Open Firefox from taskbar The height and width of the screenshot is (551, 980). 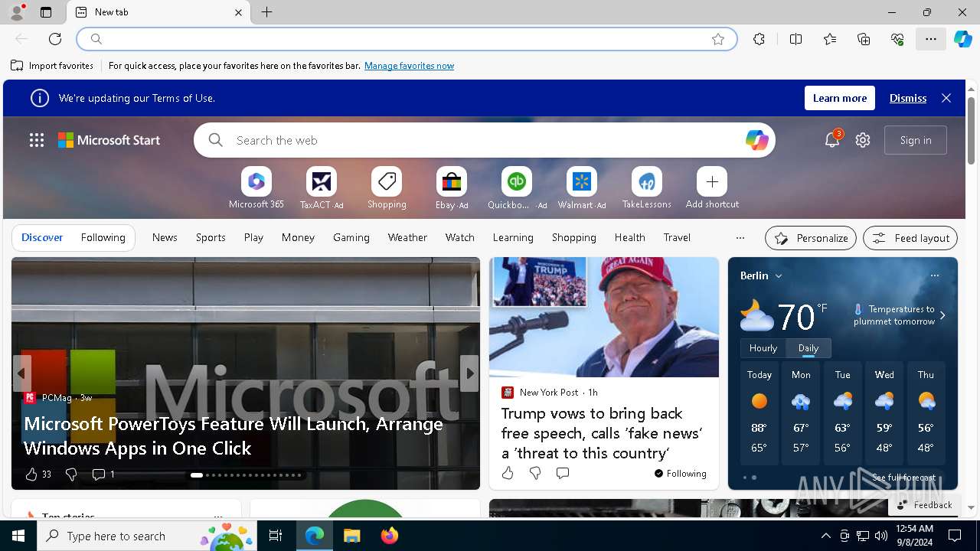[390, 536]
